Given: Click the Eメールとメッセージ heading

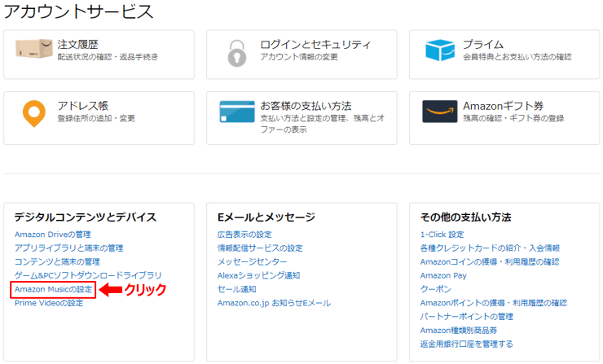Looking at the screenshot, I should 266,217.
